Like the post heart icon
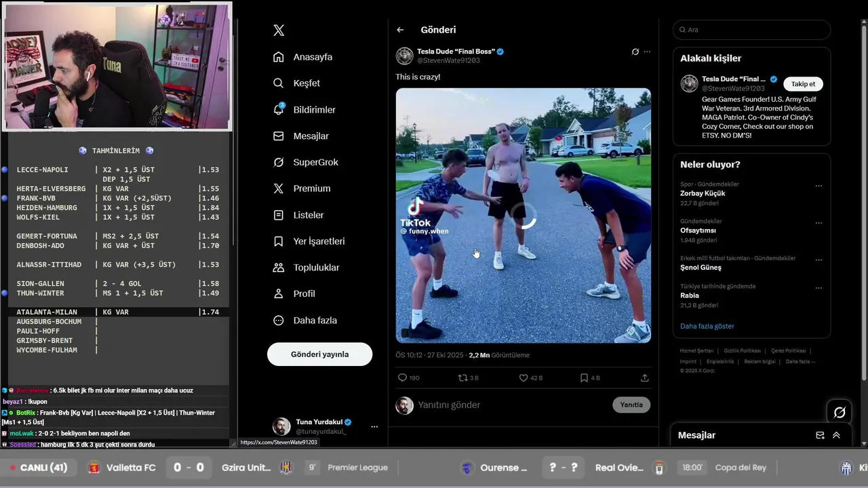The width and height of the screenshot is (868, 488). tap(530, 378)
